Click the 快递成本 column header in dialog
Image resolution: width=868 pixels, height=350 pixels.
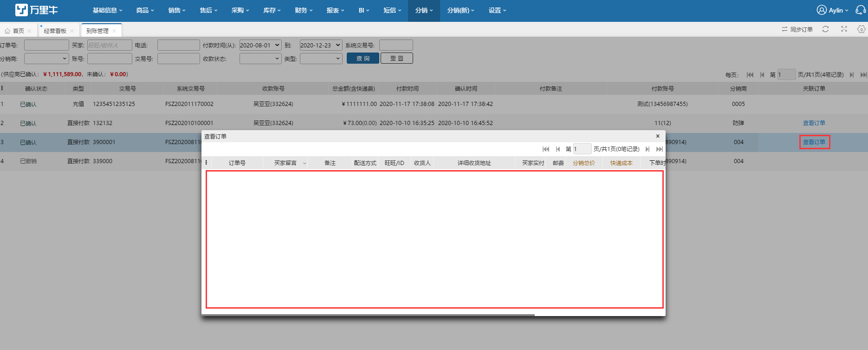621,163
